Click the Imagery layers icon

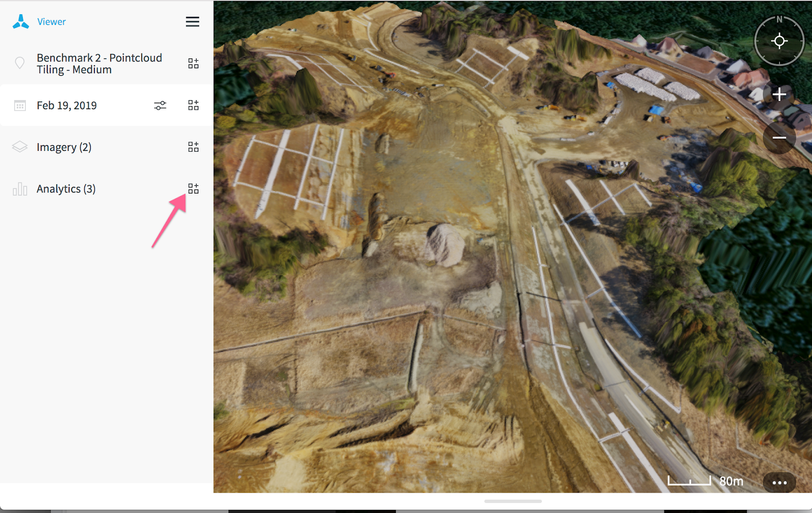coord(20,147)
